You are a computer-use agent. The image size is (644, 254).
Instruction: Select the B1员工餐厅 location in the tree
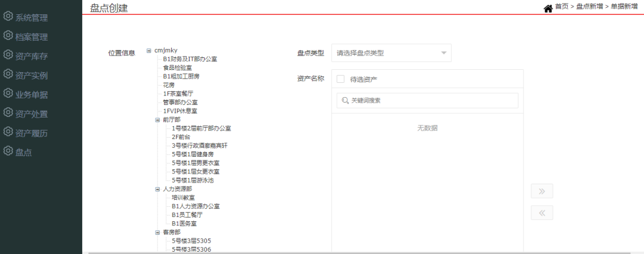point(187,215)
